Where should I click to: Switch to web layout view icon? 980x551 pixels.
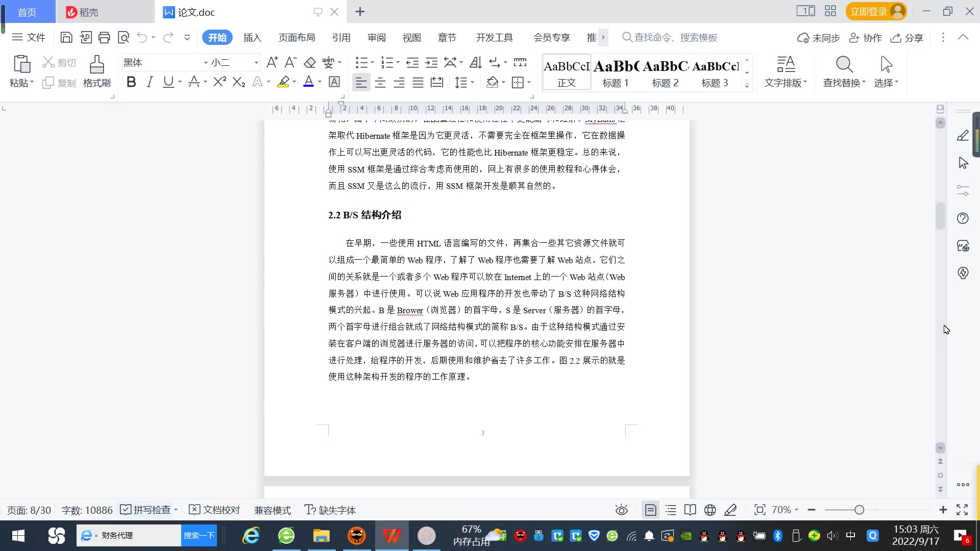click(x=710, y=510)
